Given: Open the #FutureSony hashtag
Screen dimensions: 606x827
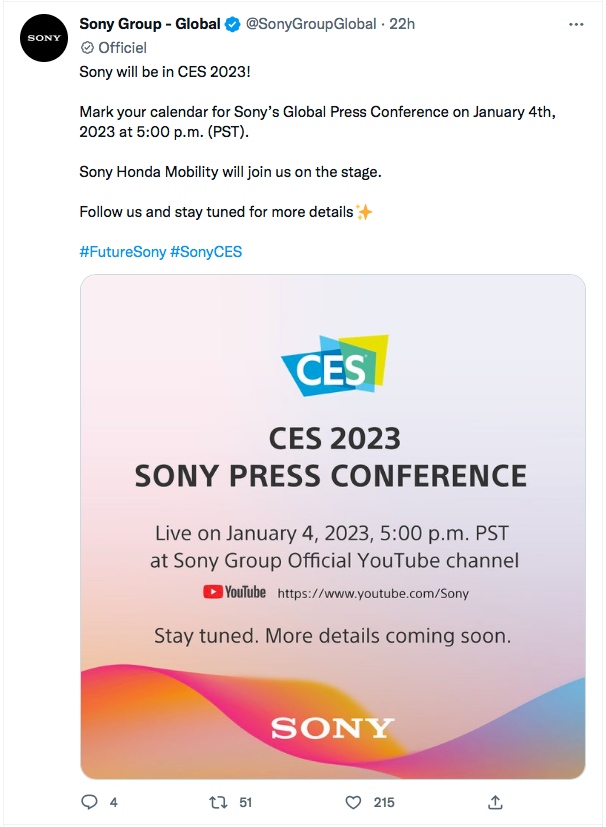Looking at the screenshot, I should pyautogui.click(x=123, y=252).
